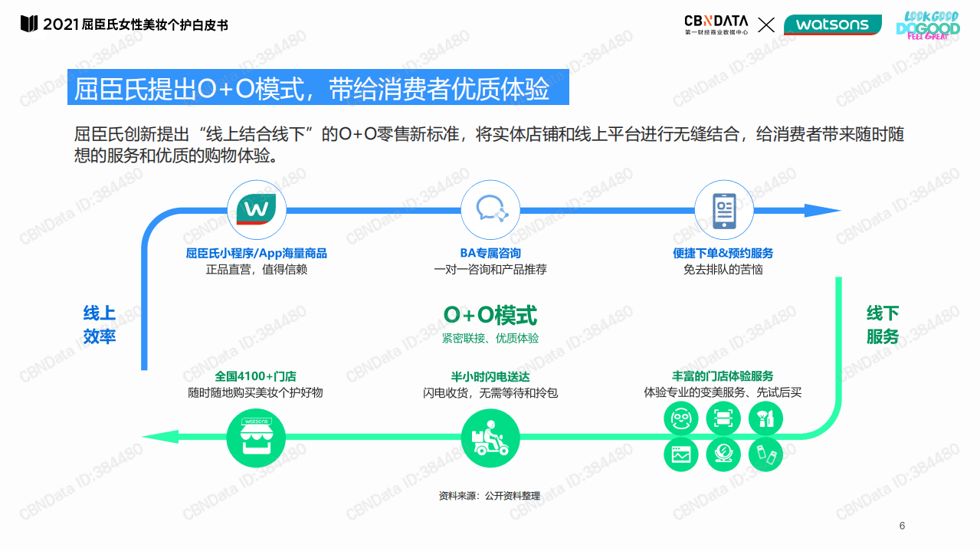The width and height of the screenshot is (980, 551).
Task: Click the scanning frame service icon
Action: click(x=723, y=418)
